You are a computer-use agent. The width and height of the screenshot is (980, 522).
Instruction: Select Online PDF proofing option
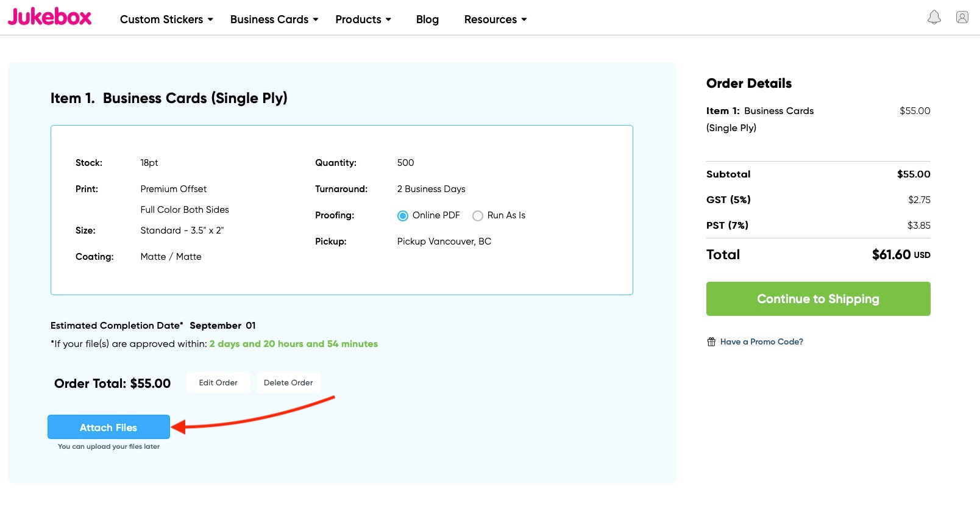[x=403, y=216]
